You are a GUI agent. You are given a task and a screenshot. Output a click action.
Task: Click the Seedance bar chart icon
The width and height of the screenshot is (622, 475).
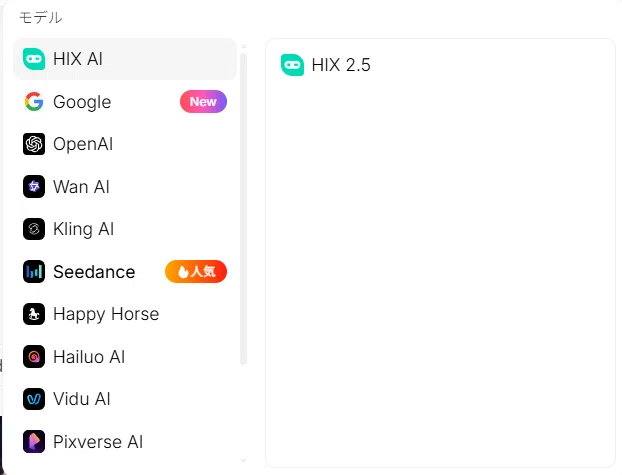tap(34, 272)
